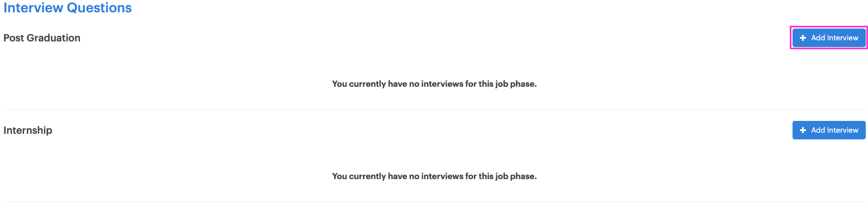Click the divider line above Internship section

click(x=434, y=109)
